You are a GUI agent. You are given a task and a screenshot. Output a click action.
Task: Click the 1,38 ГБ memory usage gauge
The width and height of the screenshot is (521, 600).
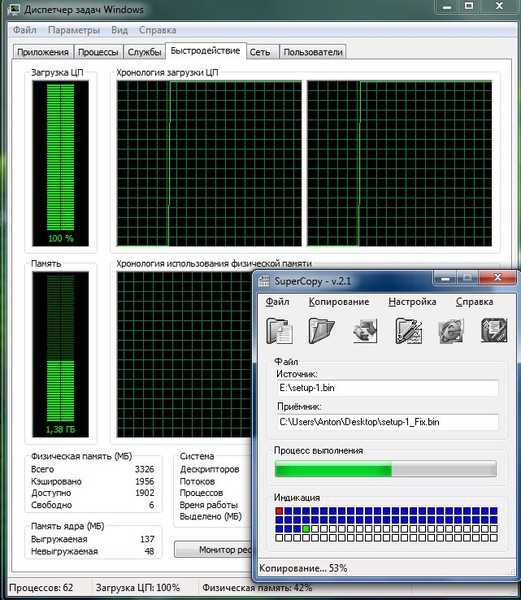point(60,354)
